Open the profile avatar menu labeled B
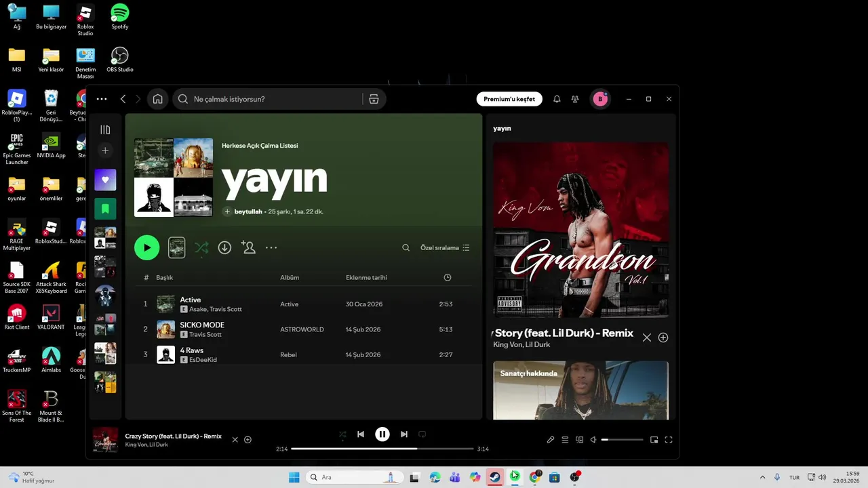 [x=599, y=99]
